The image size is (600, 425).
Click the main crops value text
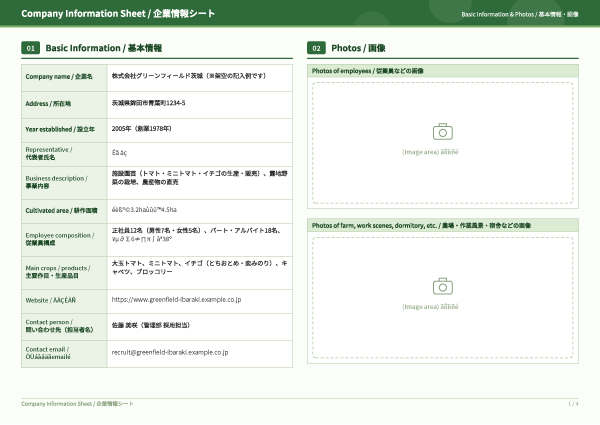pos(200,267)
